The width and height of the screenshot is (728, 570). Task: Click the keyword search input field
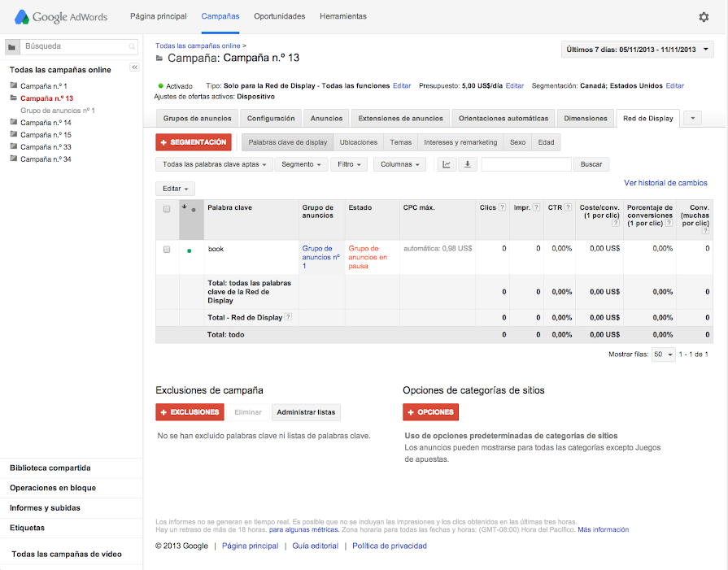[x=525, y=164]
